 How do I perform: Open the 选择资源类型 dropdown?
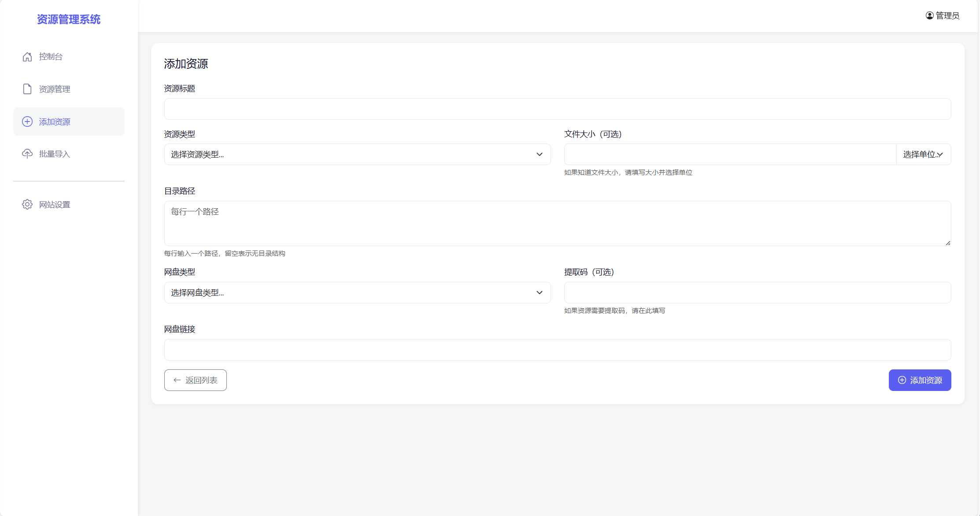click(357, 154)
